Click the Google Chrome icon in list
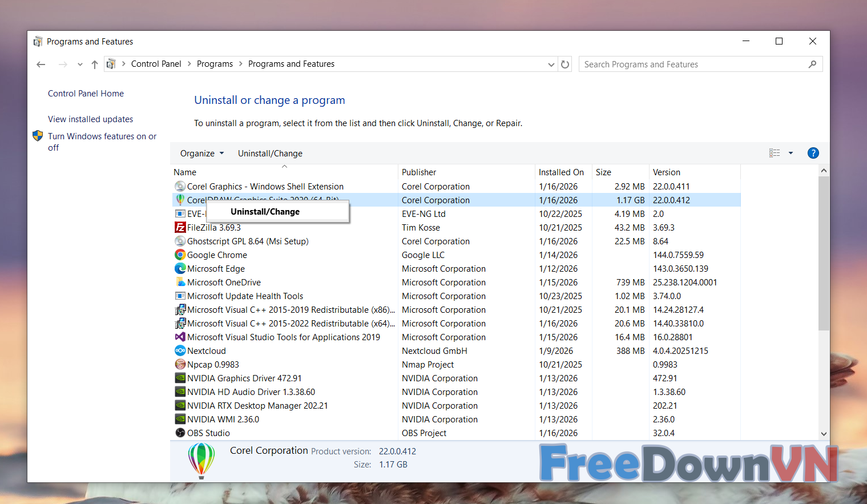The height and width of the screenshot is (504, 867). (x=180, y=255)
